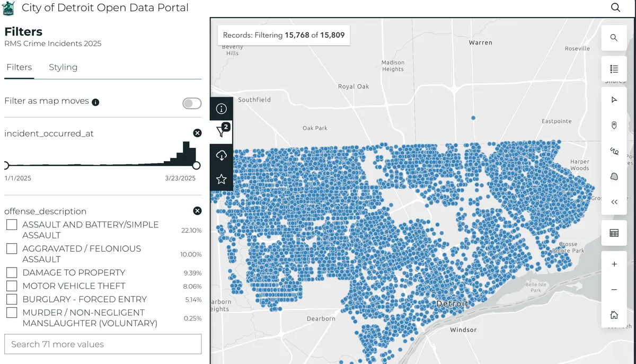This screenshot has width=636, height=364.
Task: Choose the place pin marker tool
Action: (614, 126)
